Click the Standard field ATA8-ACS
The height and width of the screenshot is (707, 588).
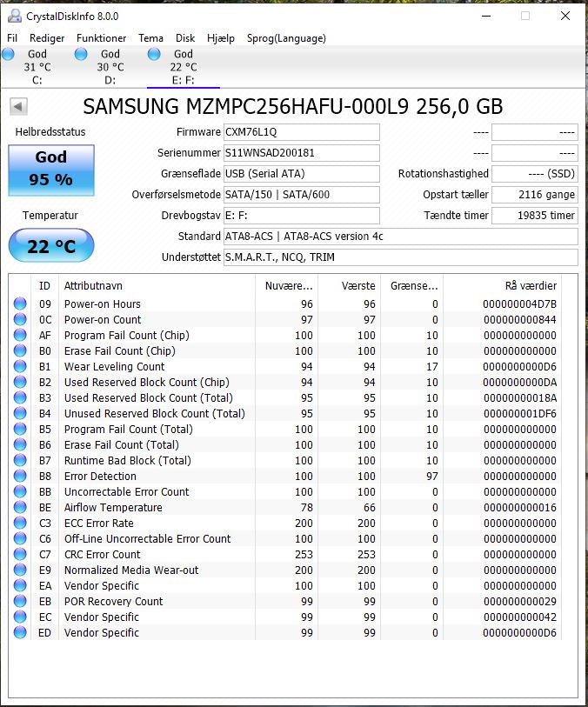401,237
